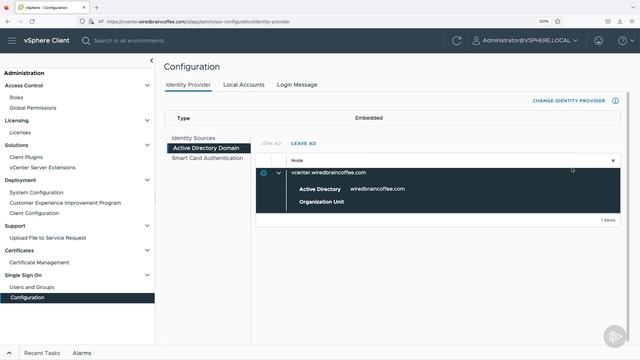Switch to the Local Accounts tab
Image resolution: width=640 pixels, height=360 pixels.
click(x=244, y=85)
